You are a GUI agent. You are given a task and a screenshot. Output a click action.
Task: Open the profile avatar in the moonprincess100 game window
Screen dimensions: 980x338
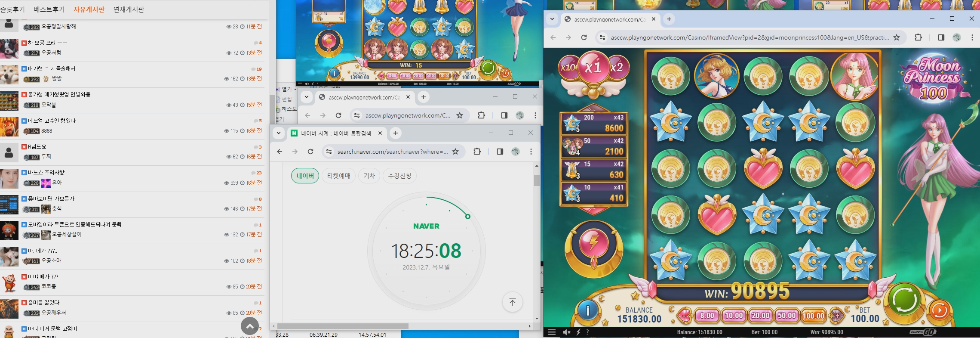click(x=956, y=37)
